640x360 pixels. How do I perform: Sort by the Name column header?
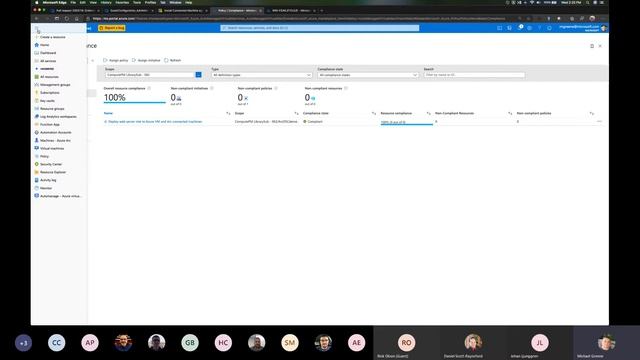click(108, 113)
